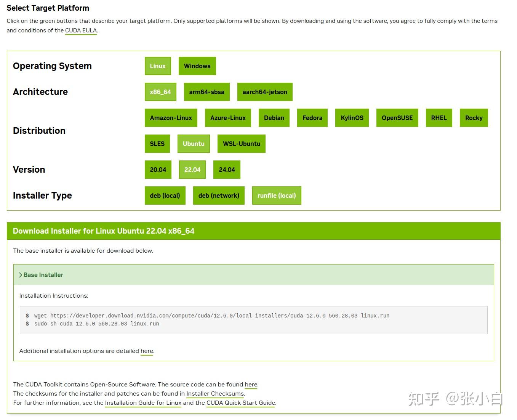
Task: Click 'The base installer is available' text
Action: pyautogui.click(x=83, y=251)
